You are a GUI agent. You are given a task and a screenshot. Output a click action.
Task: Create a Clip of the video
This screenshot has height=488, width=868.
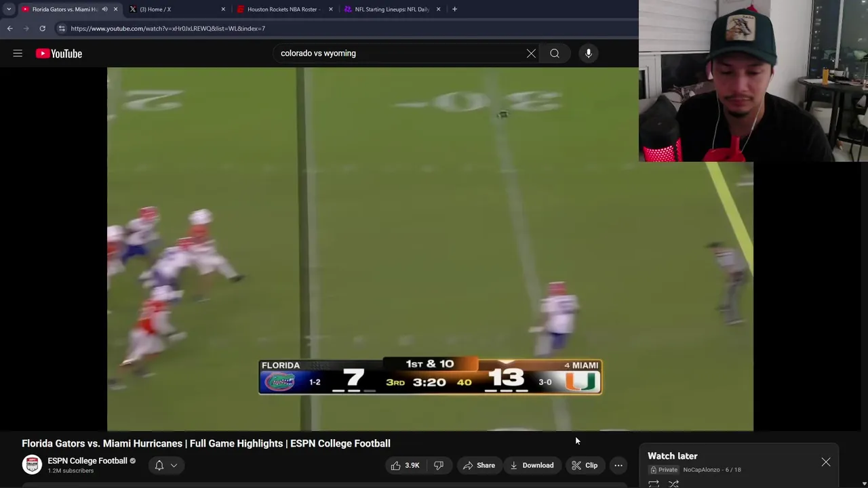584,466
